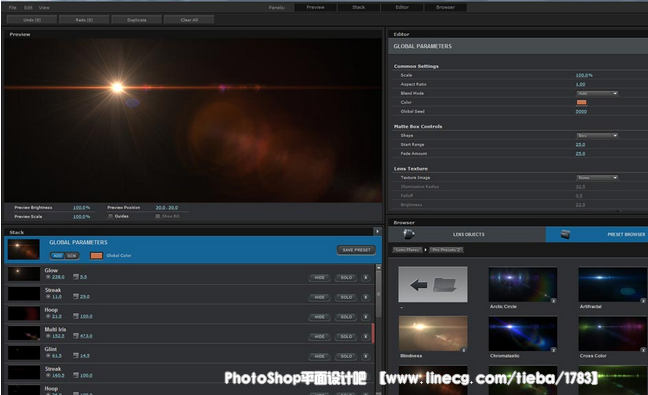This screenshot has height=395, width=648.
Task: Toggle the Stack panel tab at top
Action: (x=359, y=7)
